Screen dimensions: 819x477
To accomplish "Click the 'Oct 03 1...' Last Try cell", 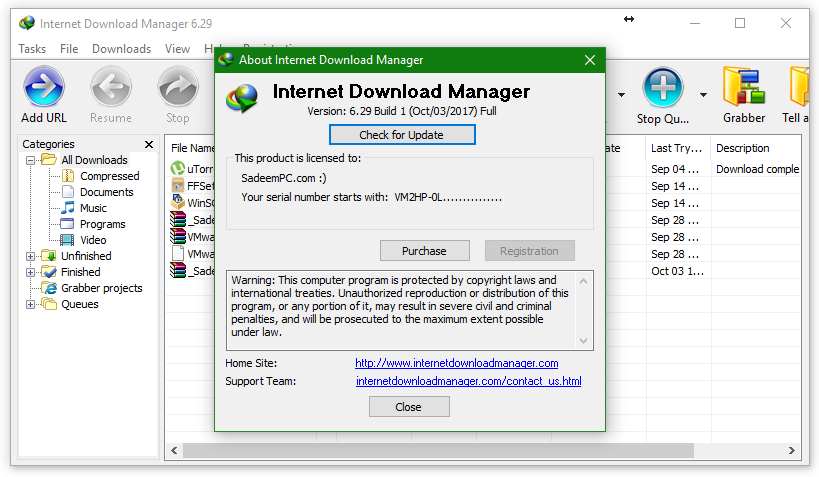I will coord(677,271).
